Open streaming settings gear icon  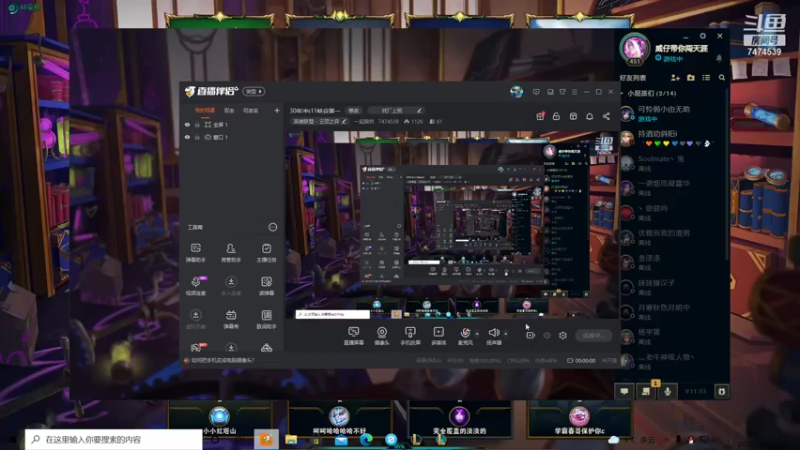(x=563, y=335)
